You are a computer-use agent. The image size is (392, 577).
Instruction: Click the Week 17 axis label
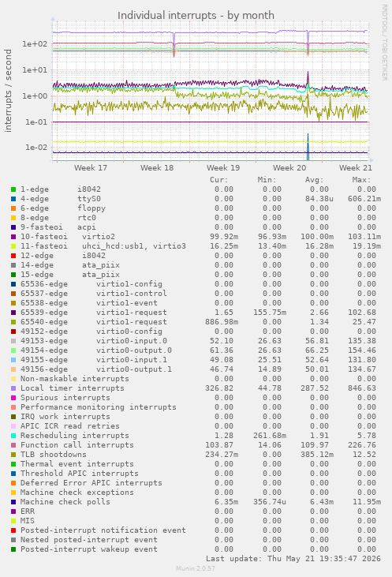pyautogui.click(x=91, y=168)
